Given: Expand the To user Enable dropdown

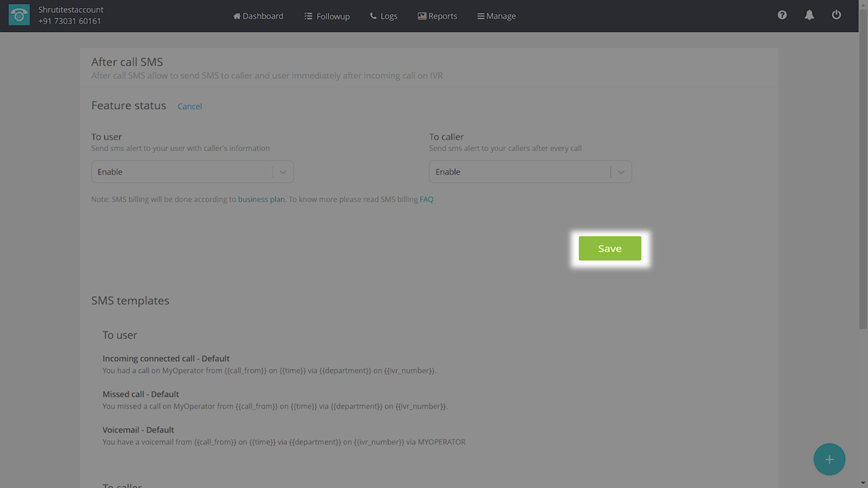Looking at the screenshot, I should click(182, 172).
